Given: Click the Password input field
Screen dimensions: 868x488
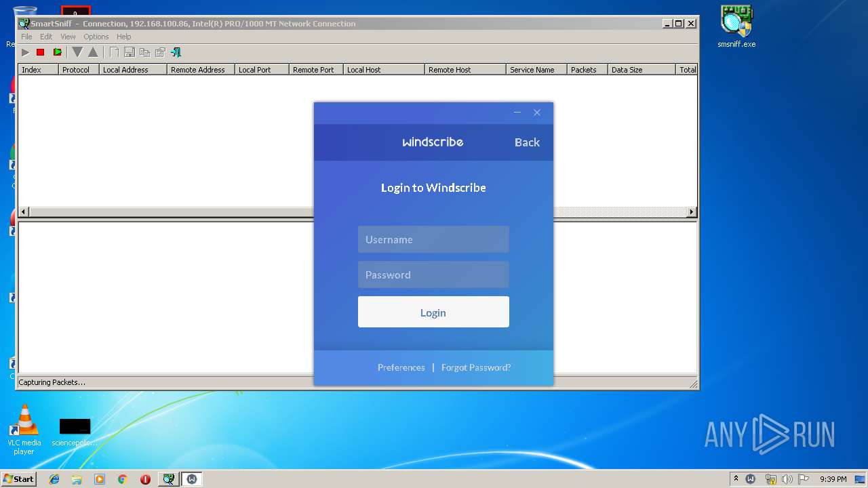Looking at the screenshot, I should [433, 274].
